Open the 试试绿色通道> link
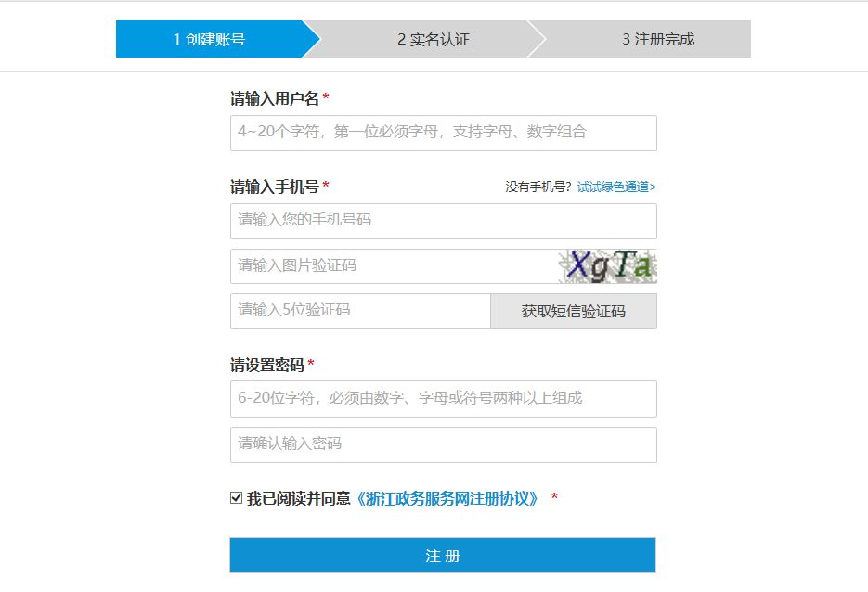 pyautogui.click(x=616, y=187)
